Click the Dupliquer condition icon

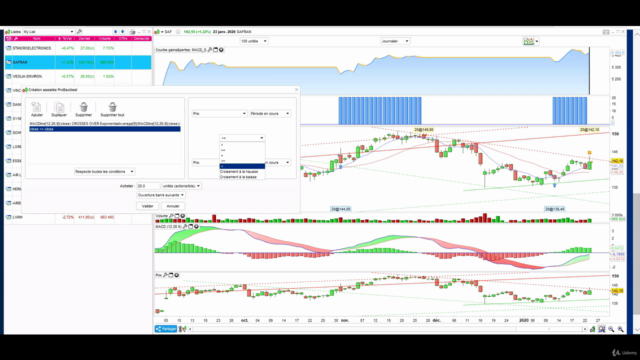(x=59, y=107)
